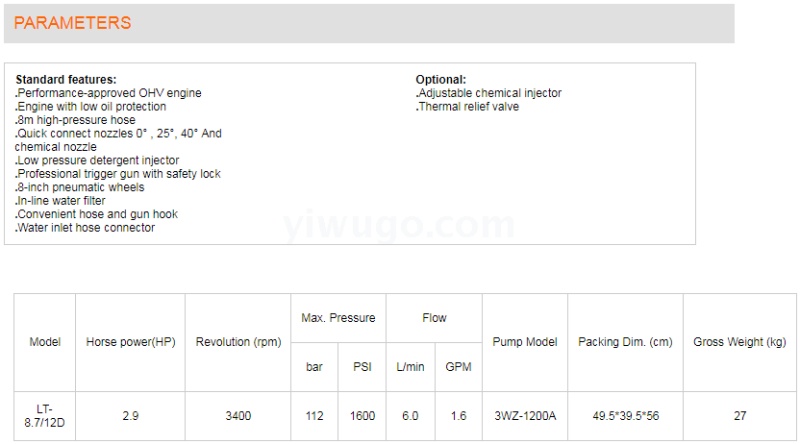This screenshot has height=444, width=800.
Task: Click the Performance-approved OHV engine line
Action: pos(108,93)
